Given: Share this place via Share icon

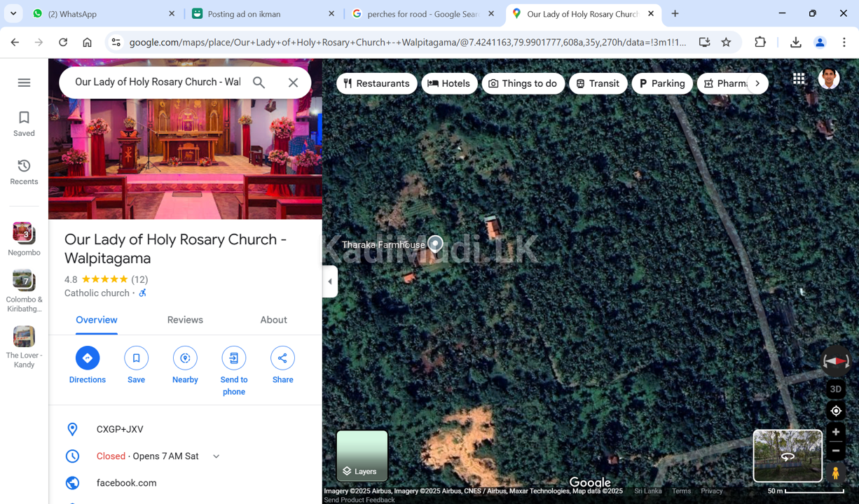Looking at the screenshot, I should pyautogui.click(x=282, y=358).
